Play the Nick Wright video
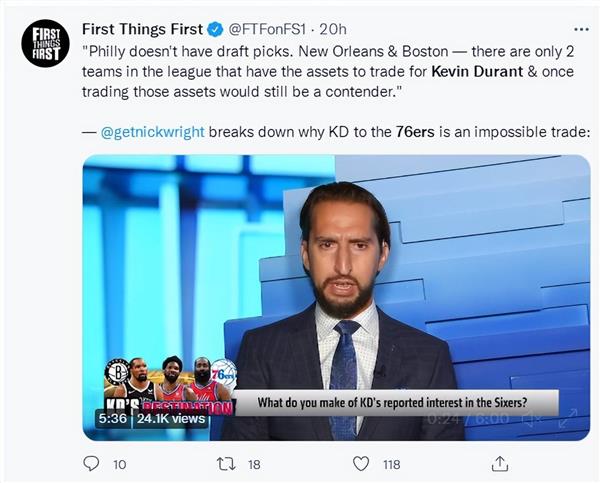600x483 pixels. tap(336, 297)
